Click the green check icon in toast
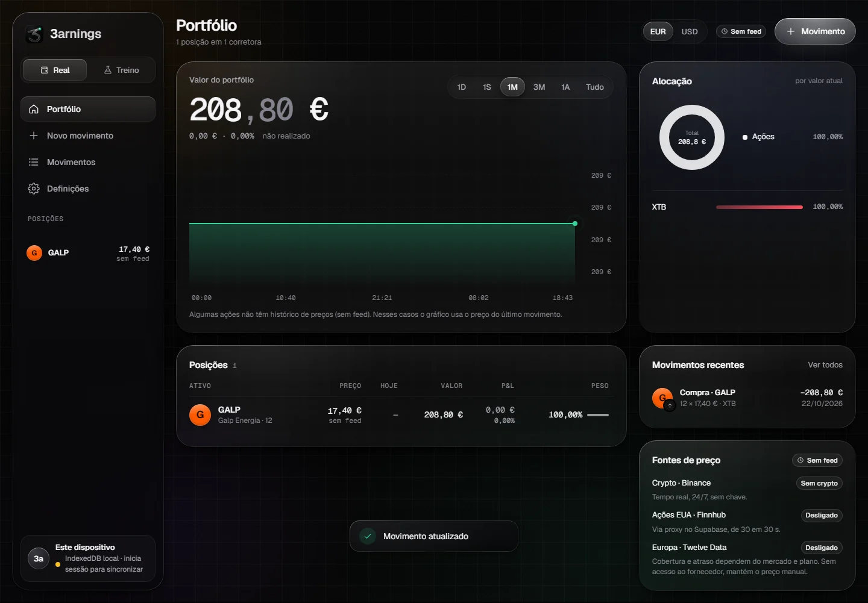The height and width of the screenshot is (603, 868). pyautogui.click(x=368, y=536)
